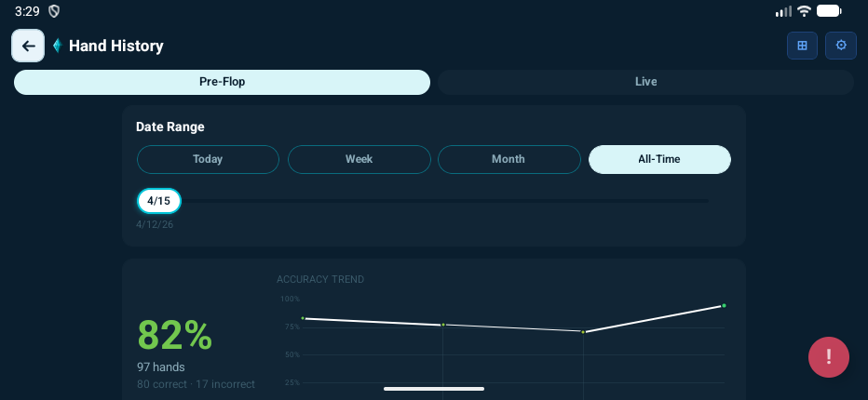The image size is (868, 400).
Task: Open settings via the gear icon
Action: pyautogui.click(x=841, y=46)
